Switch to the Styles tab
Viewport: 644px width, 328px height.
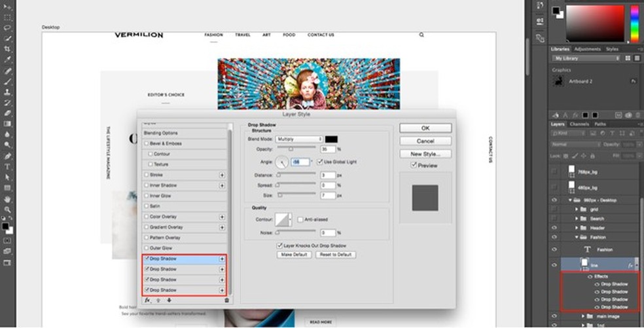(612, 49)
